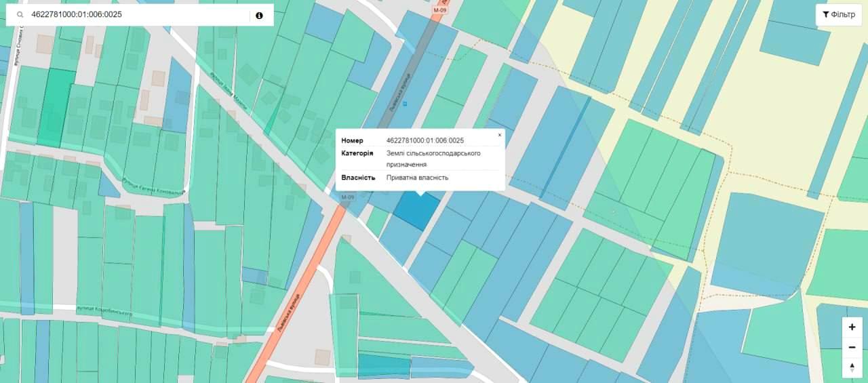Click the Категорія label in popup

click(357, 153)
